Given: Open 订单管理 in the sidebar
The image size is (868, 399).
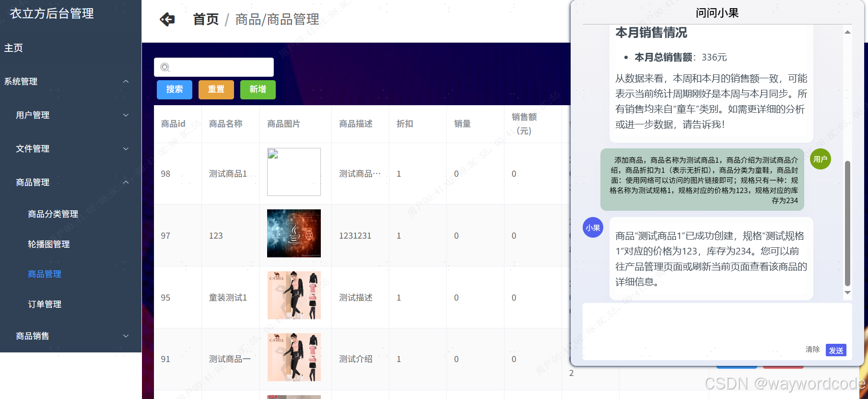Looking at the screenshot, I should (45, 304).
